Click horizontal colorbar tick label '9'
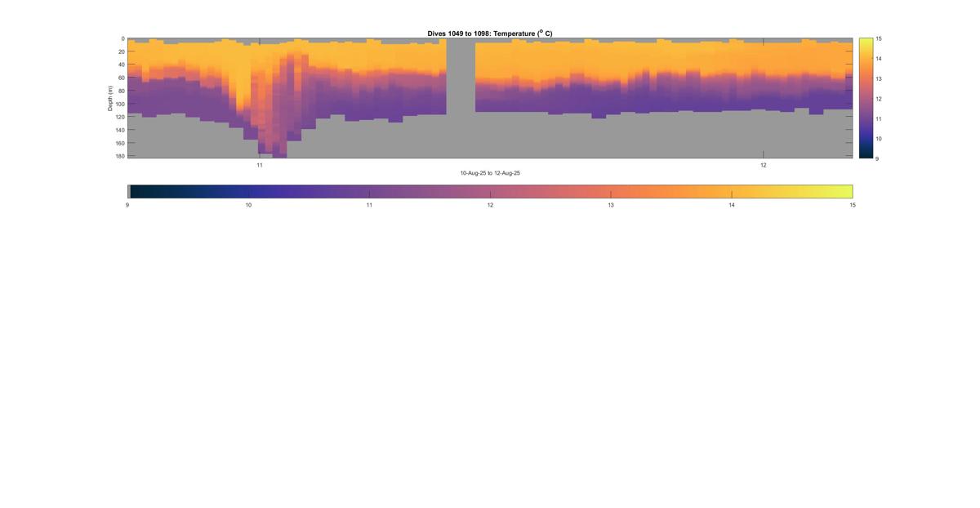The height and width of the screenshot is (508, 980). 127,206
